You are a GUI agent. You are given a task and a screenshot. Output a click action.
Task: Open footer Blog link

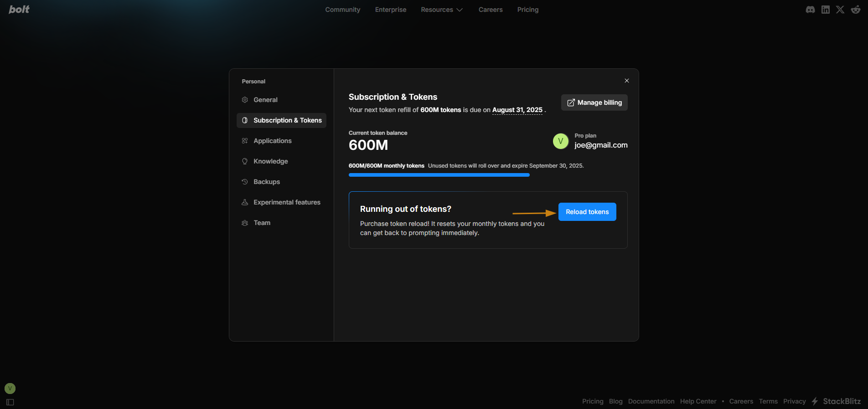pos(615,401)
